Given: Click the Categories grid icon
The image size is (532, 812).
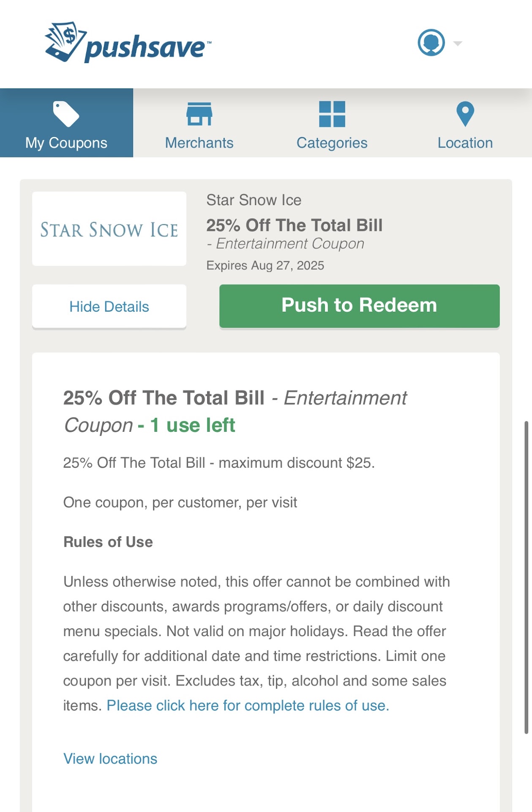Looking at the screenshot, I should pos(332,114).
